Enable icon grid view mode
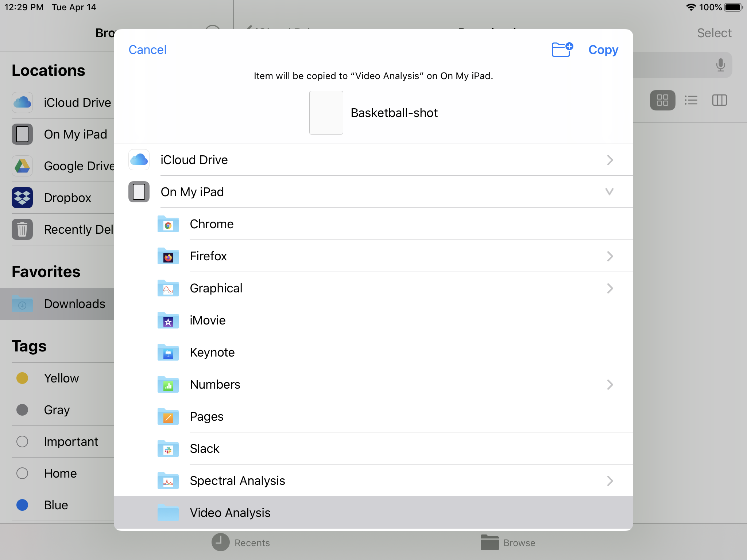Screen dimensions: 747x560 pos(662,100)
